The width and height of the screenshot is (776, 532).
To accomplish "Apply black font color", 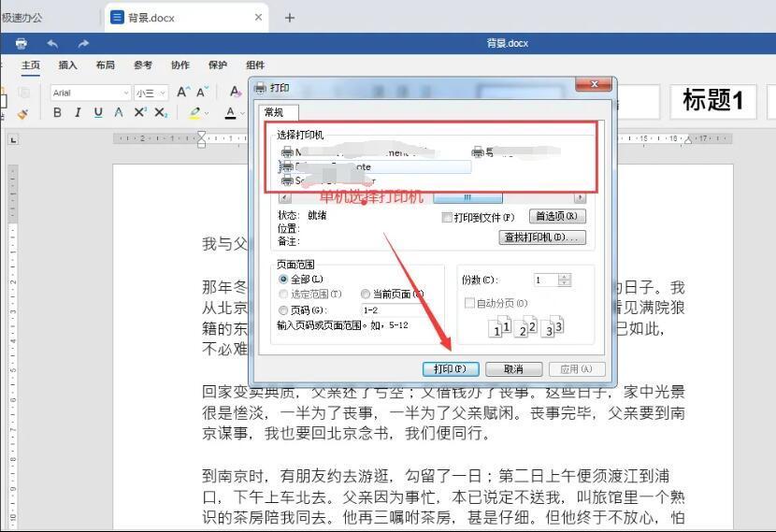I will pyautogui.click(x=230, y=113).
